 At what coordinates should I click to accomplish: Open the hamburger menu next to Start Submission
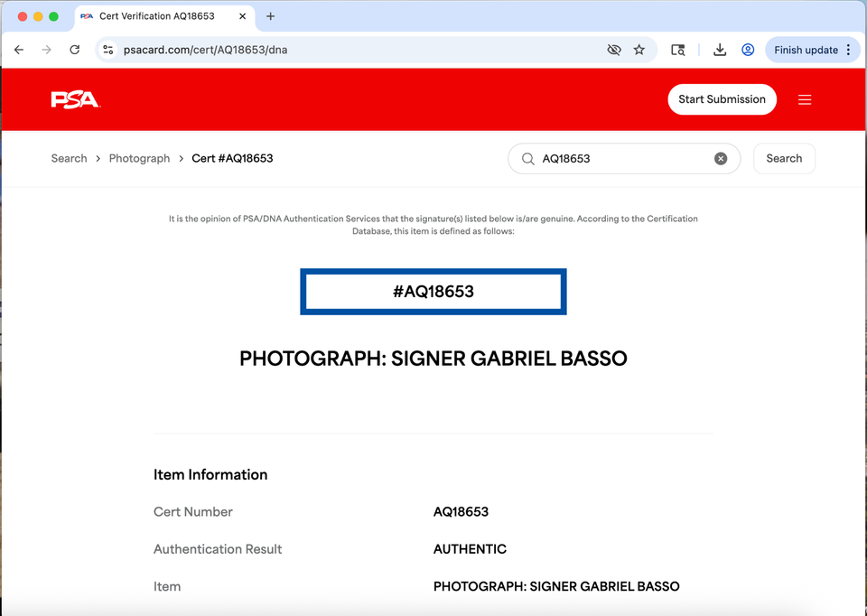pos(805,99)
